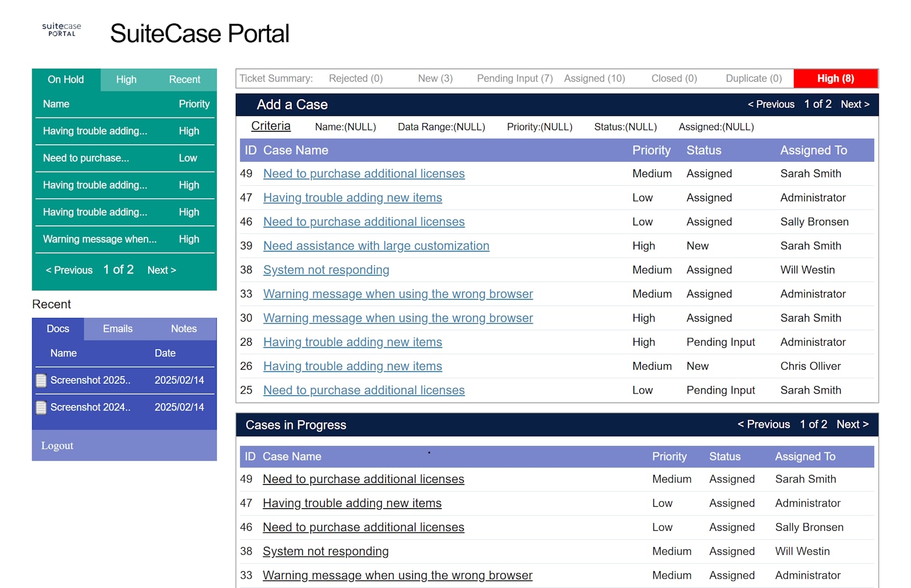Open the Priority:(NULL) filter

(539, 127)
